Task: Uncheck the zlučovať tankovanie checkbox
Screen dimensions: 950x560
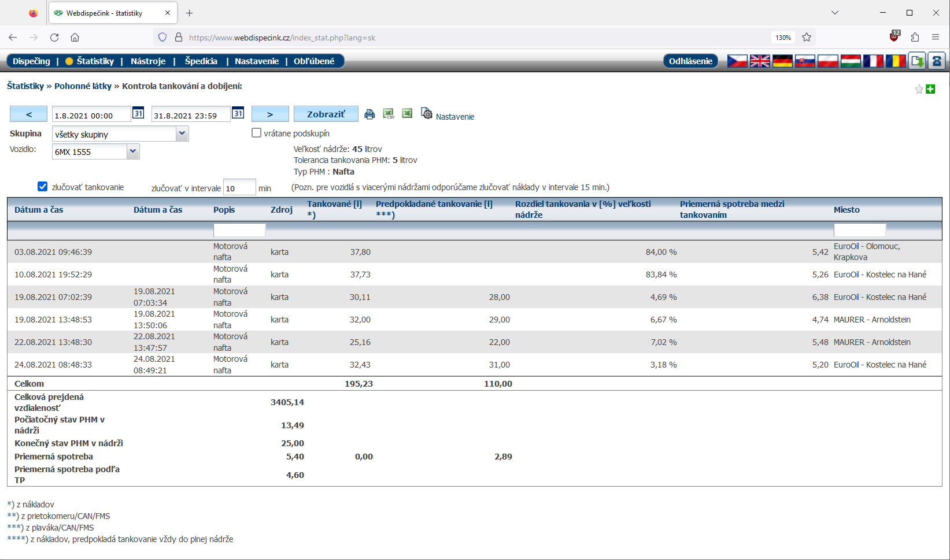Action: click(42, 187)
